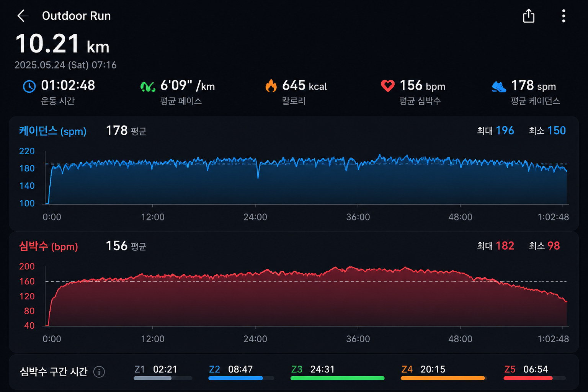Tap the red heart icon beside 156 bpm

point(388,86)
